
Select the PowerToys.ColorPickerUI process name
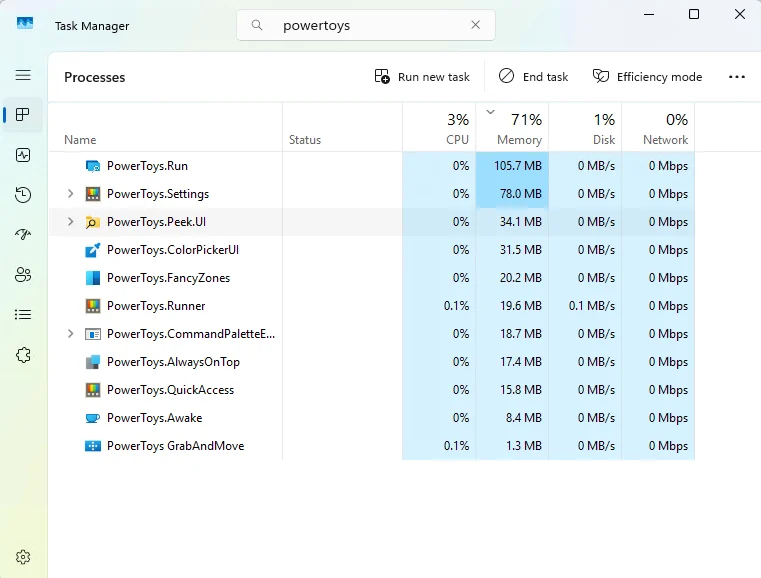(173, 250)
